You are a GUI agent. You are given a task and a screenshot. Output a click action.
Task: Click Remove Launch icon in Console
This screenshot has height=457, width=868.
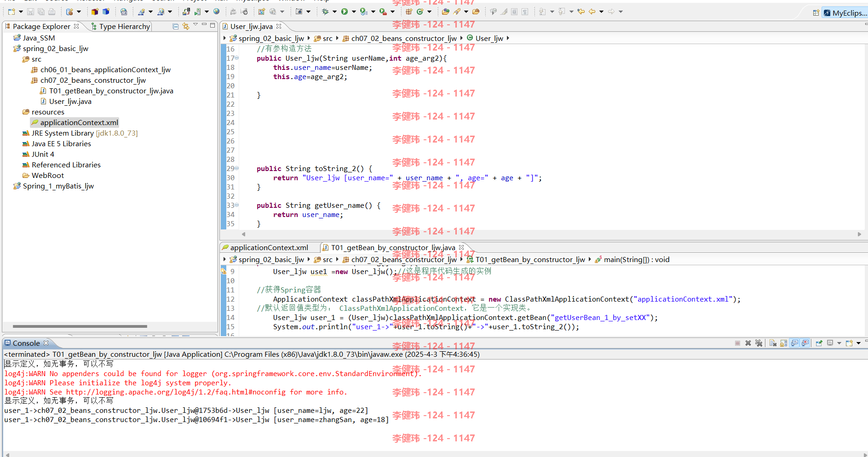coord(748,343)
